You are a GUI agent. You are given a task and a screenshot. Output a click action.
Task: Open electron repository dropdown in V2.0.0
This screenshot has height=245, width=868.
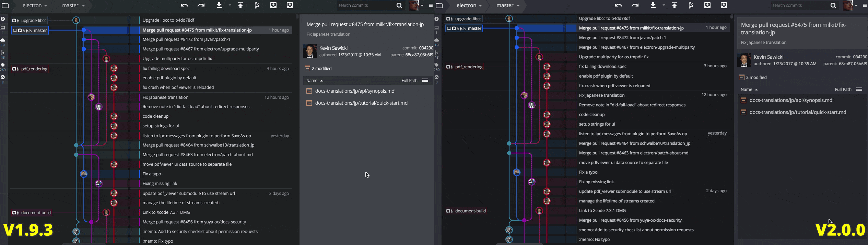[x=469, y=5]
